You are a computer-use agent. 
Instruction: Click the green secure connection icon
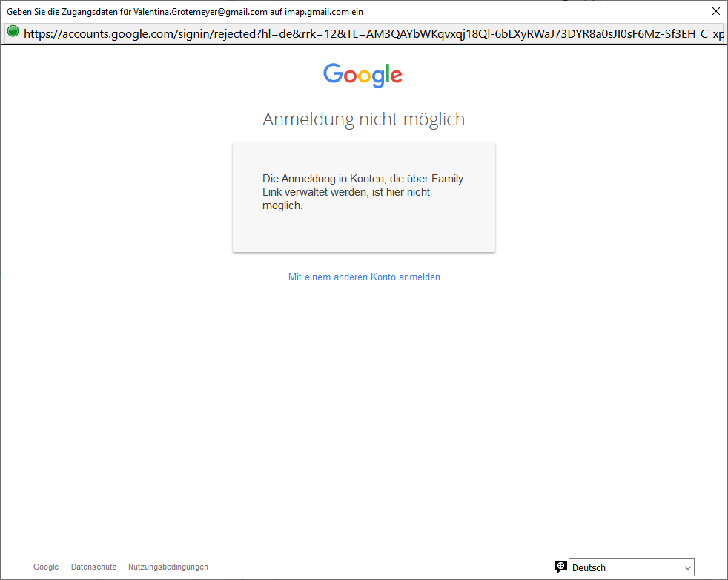click(x=13, y=32)
